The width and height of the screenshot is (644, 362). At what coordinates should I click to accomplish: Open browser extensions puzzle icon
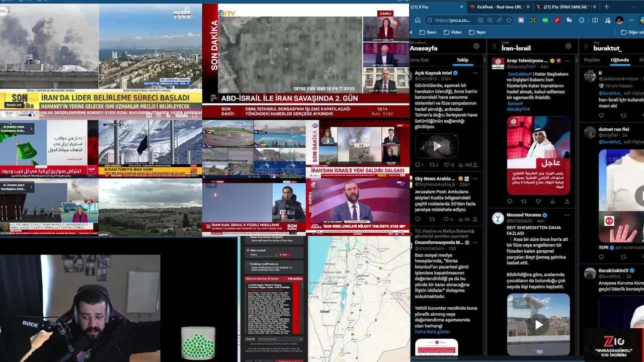pos(582,20)
